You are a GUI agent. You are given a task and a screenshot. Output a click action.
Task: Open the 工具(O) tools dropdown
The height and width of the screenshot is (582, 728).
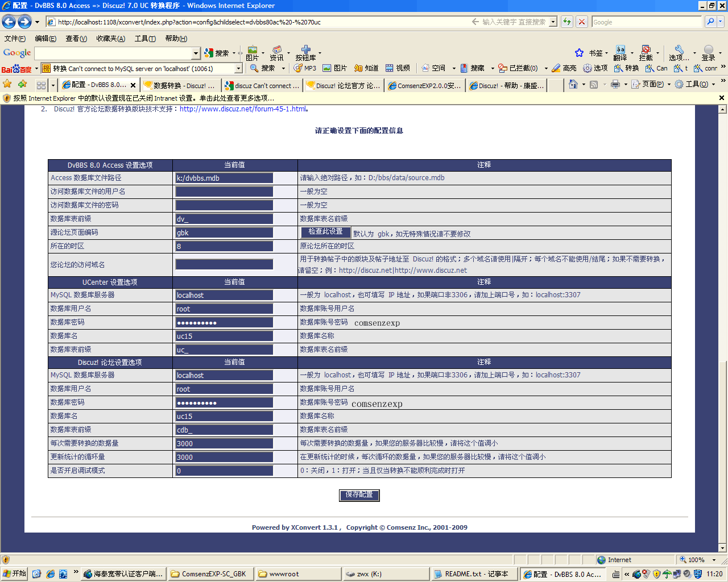click(696, 84)
